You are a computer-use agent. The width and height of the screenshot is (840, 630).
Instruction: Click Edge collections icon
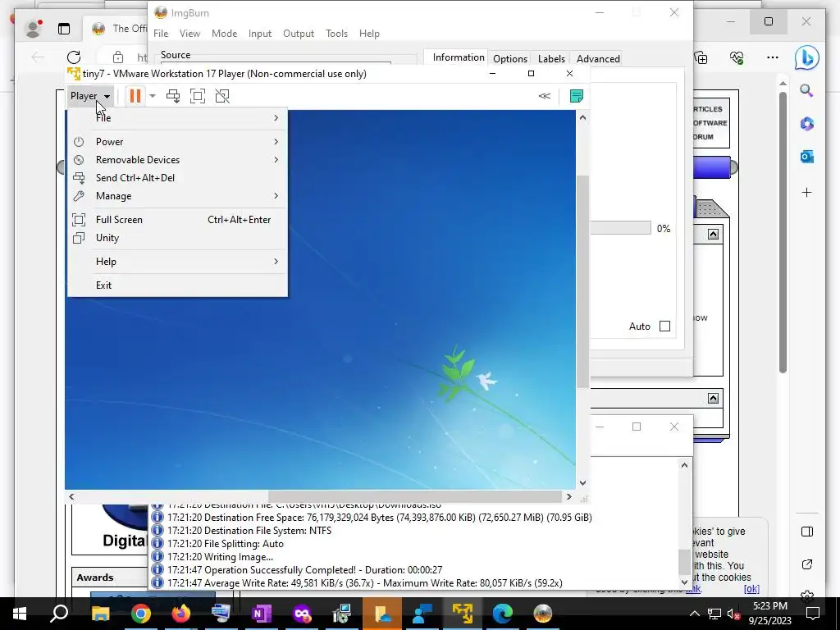[701, 57]
